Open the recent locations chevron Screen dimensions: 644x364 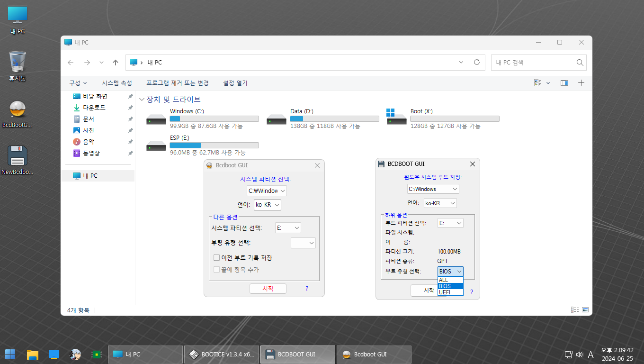click(101, 63)
